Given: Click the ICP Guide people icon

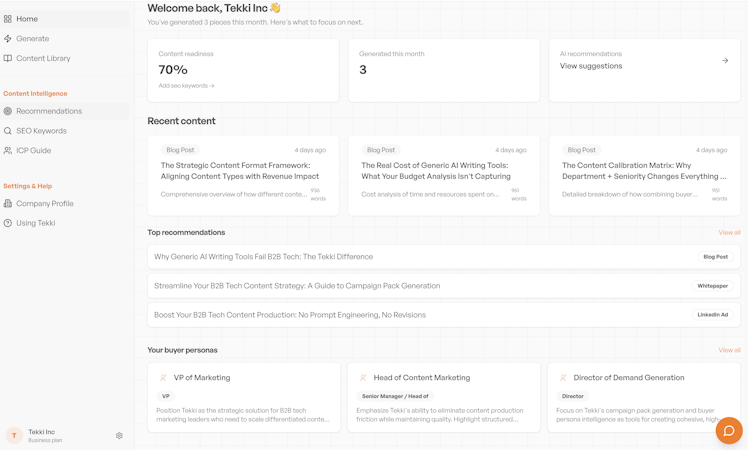Looking at the screenshot, I should click(8, 151).
